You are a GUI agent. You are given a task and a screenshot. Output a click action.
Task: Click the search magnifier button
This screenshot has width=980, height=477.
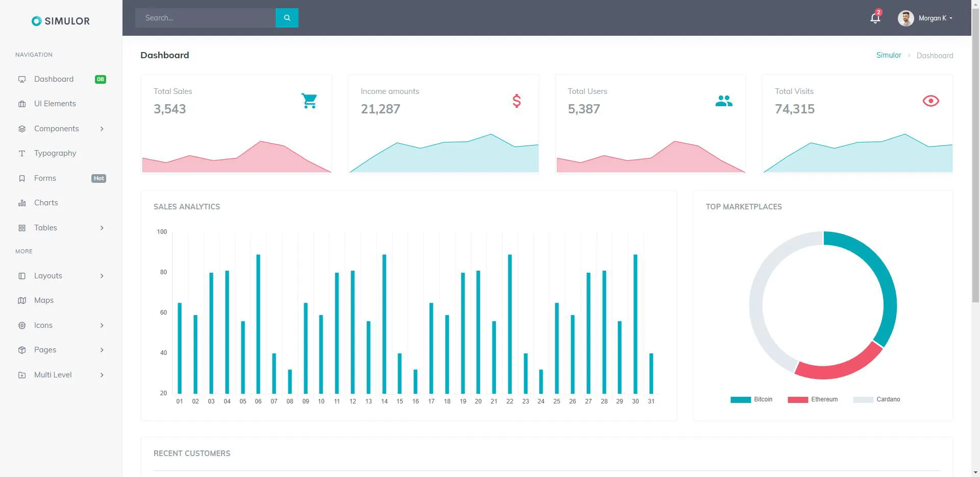287,18
